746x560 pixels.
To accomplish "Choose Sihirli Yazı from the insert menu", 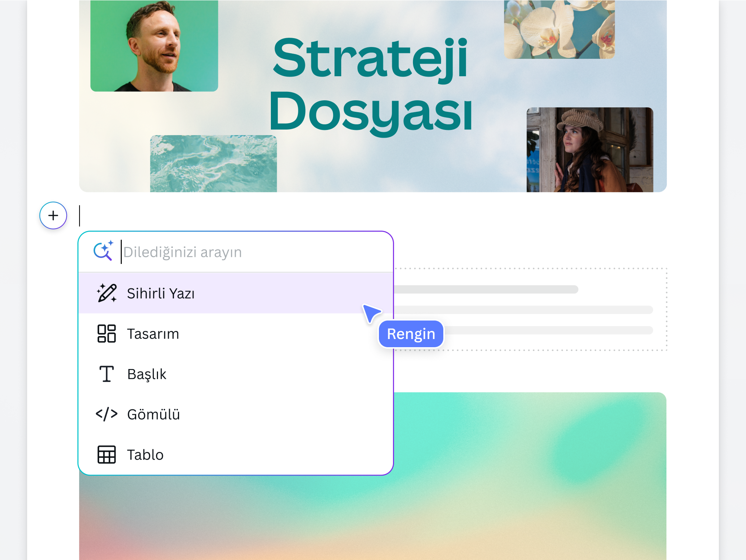I will click(x=161, y=293).
